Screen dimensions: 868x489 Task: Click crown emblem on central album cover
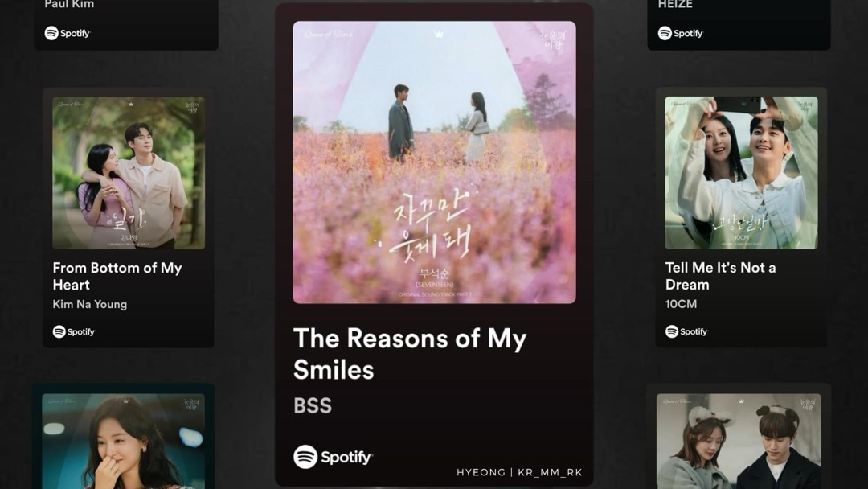(x=439, y=35)
